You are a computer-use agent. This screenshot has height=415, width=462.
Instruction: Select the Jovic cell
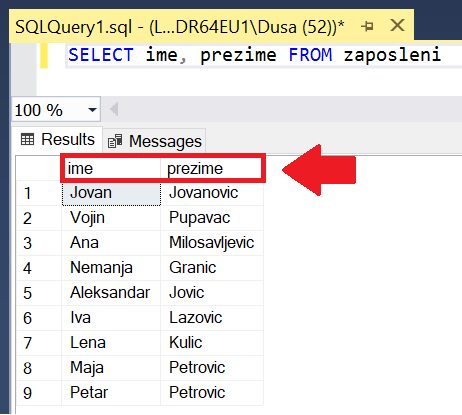pyautogui.click(x=212, y=293)
